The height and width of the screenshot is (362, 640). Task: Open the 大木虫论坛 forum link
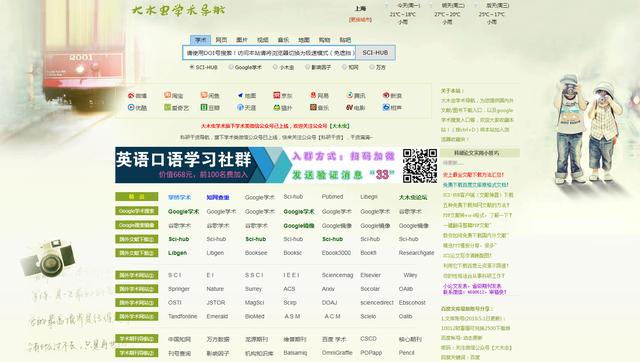(x=413, y=198)
